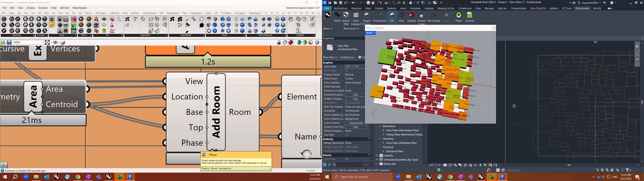Click Undo in Revit quick access toolbar
The height and width of the screenshot is (181, 644).
(353, 3)
